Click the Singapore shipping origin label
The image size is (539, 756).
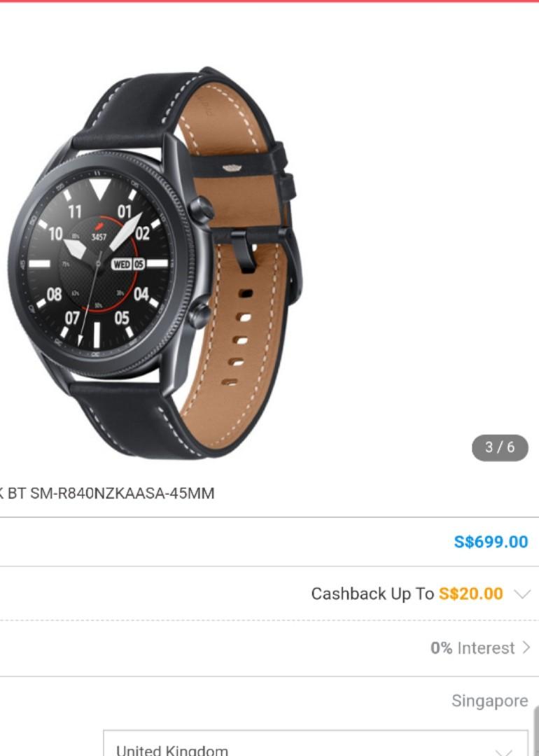point(490,701)
